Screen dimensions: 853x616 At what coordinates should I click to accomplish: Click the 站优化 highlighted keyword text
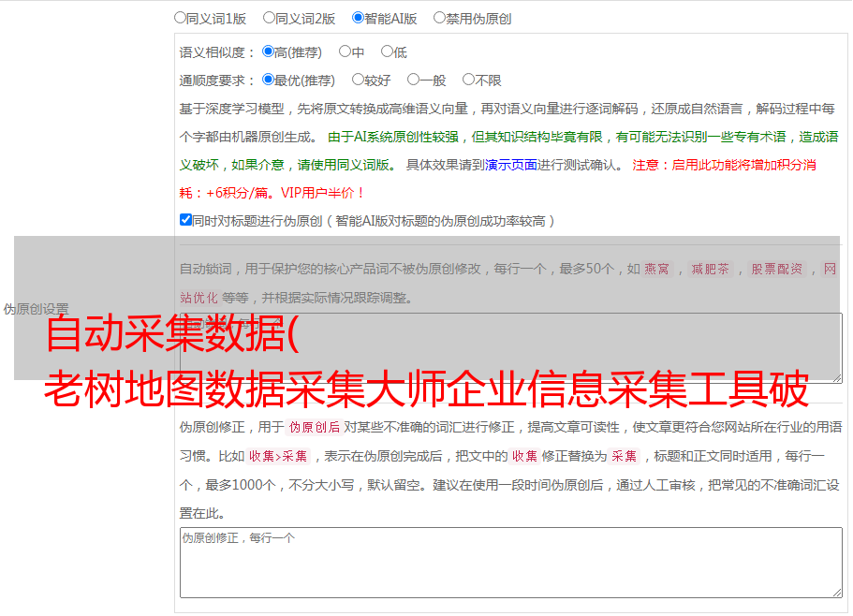(x=199, y=298)
